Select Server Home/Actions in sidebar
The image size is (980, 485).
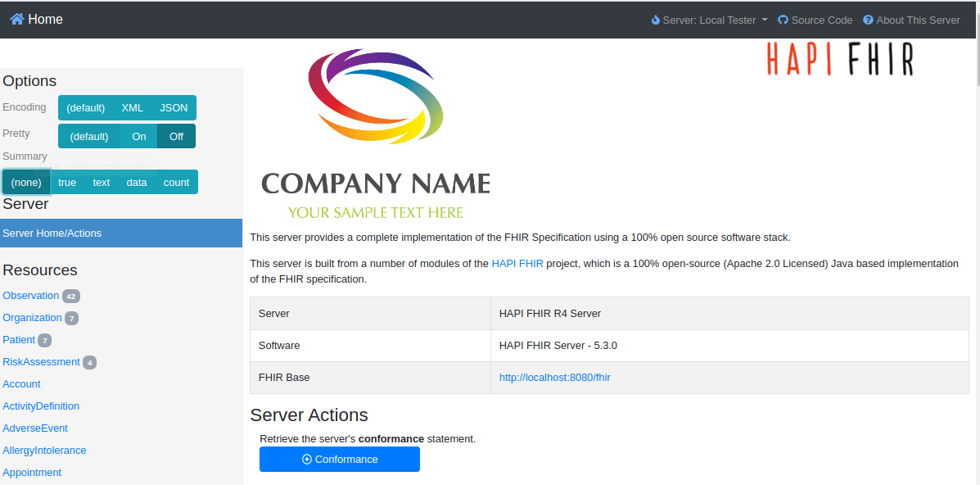tap(121, 233)
